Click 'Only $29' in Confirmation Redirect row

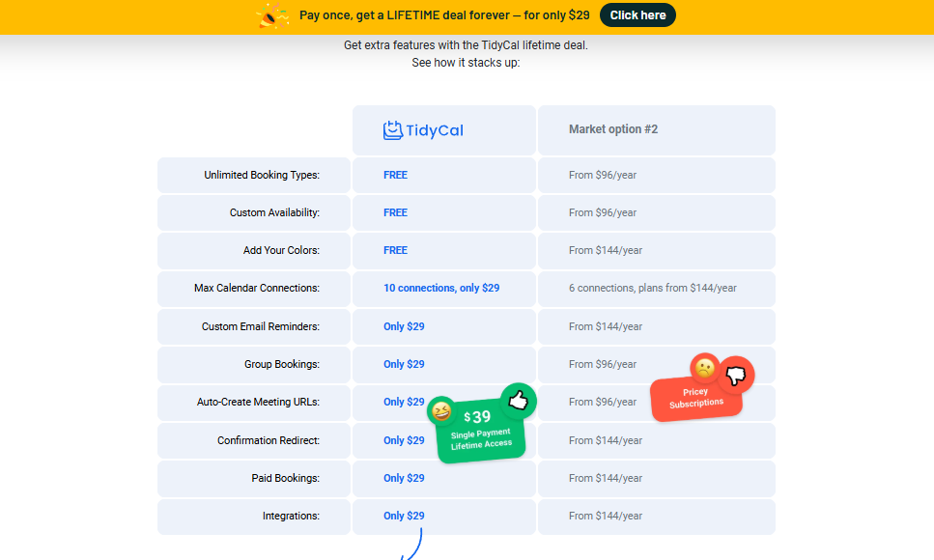pos(404,440)
